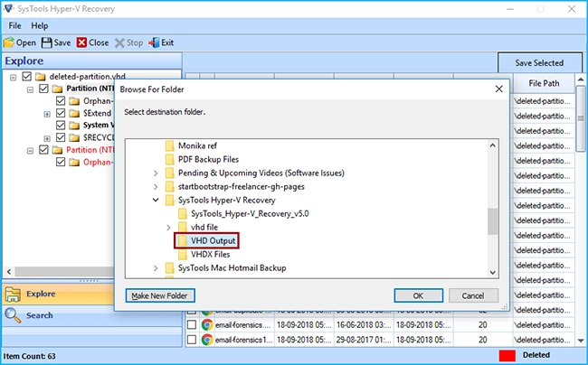This screenshot has width=588, height=365.
Task: Click Make New Folder button
Action: pos(160,295)
